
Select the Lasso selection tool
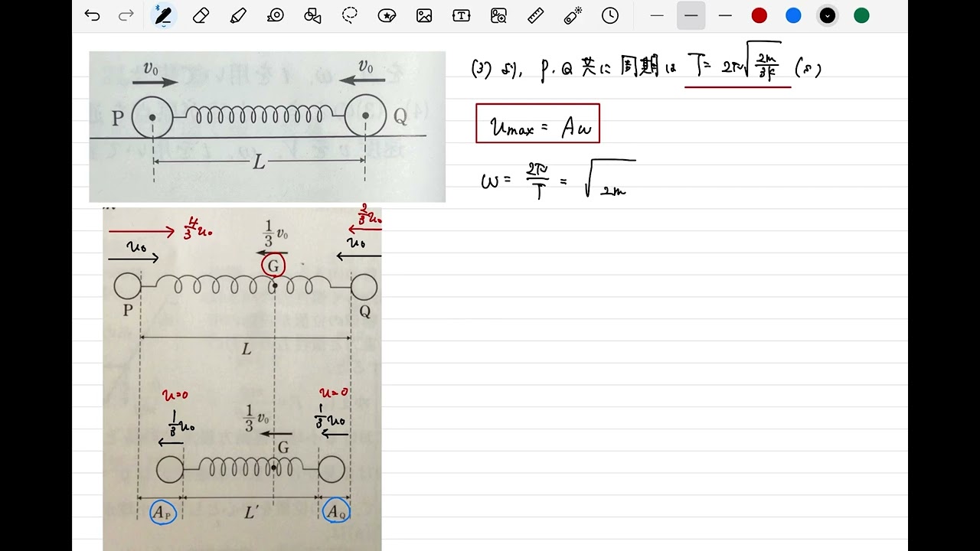tap(350, 15)
